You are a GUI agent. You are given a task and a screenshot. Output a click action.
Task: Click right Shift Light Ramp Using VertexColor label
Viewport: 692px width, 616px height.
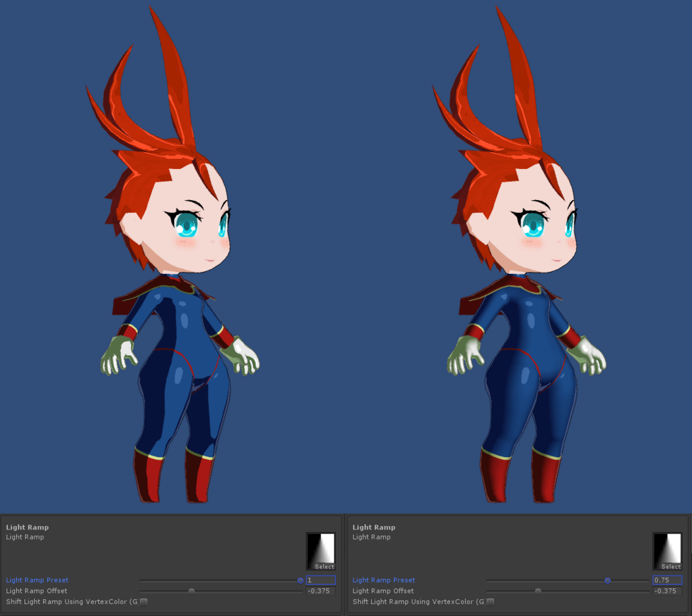click(418, 601)
